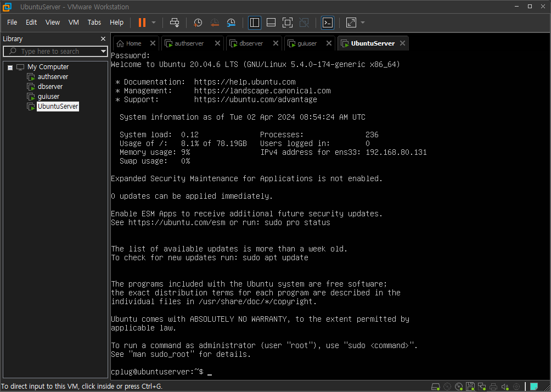Click the UbuntuServer tab's VM icon

click(x=345, y=43)
